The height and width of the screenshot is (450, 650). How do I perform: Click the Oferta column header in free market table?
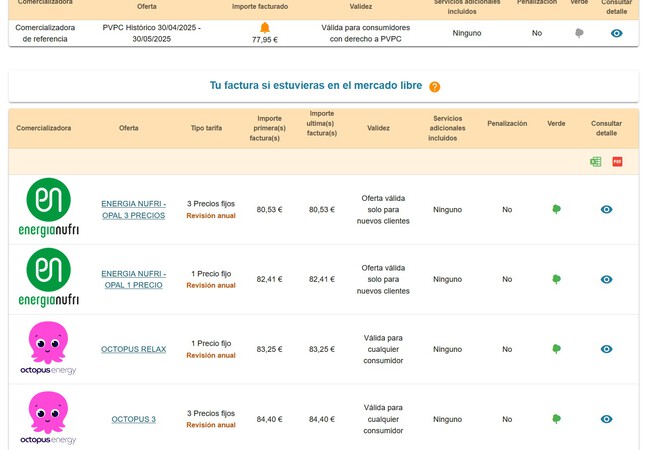pos(129,128)
